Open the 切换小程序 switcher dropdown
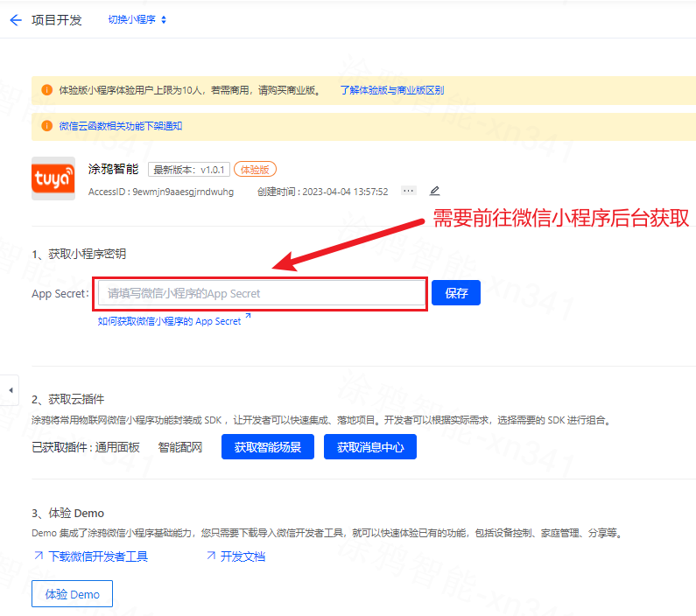This screenshot has height=616, width=696. (x=137, y=19)
